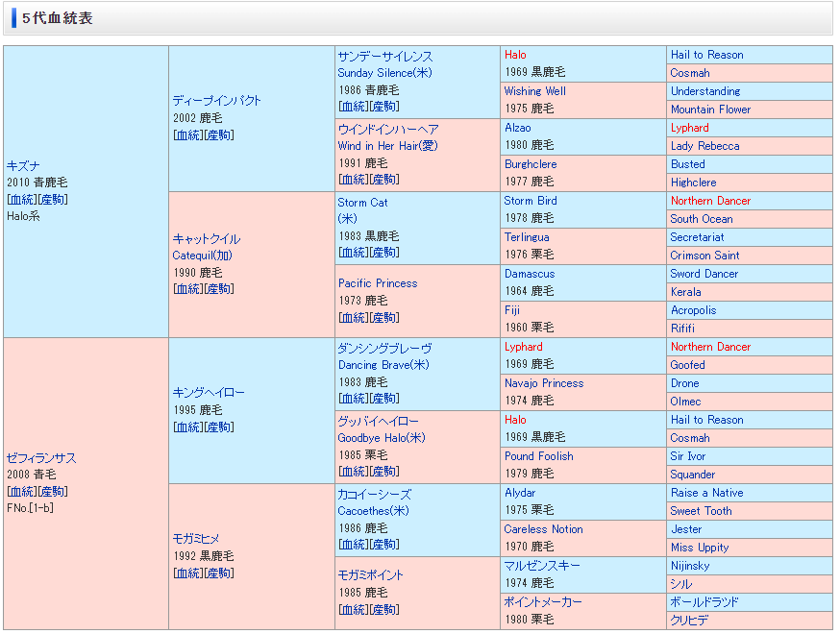The width and height of the screenshot is (840, 634).
Task: Open the Alydar link
Action: (x=520, y=493)
